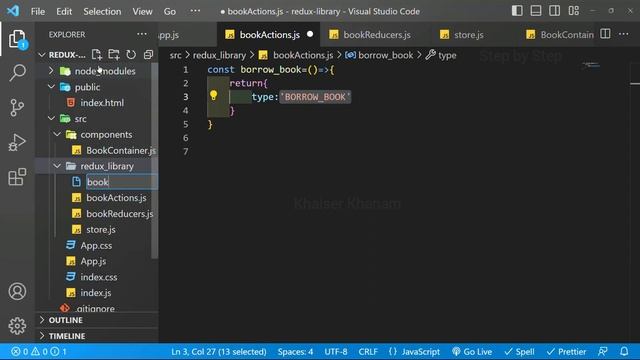Open the Go menu
The height and width of the screenshot is (360, 640).
[x=170, y=11]
